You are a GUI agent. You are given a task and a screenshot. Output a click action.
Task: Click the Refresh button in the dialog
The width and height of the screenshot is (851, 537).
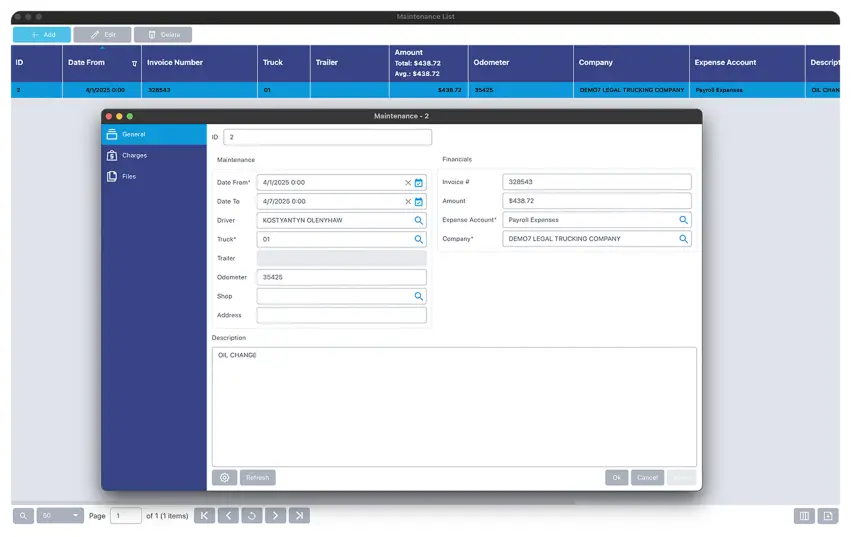[257, 478]
